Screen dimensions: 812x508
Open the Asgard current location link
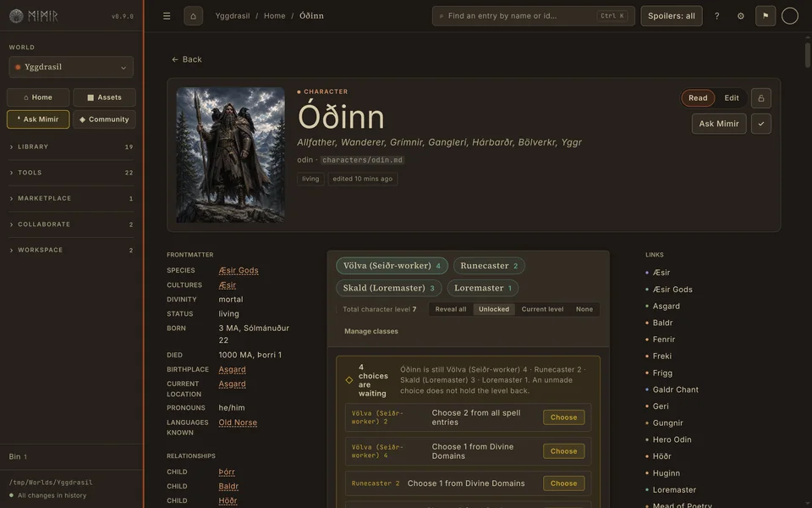pyautogui.click(x=232, y=384)
